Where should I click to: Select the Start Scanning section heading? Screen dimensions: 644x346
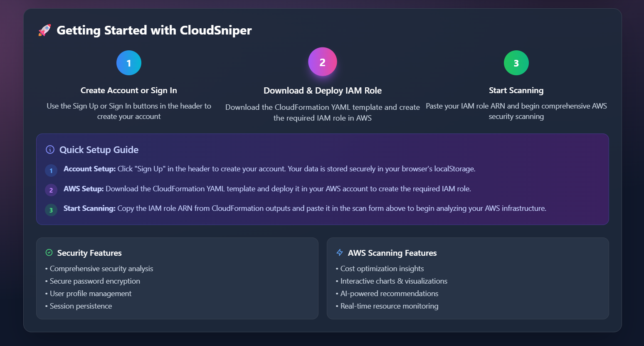click(x=516, y=90)
